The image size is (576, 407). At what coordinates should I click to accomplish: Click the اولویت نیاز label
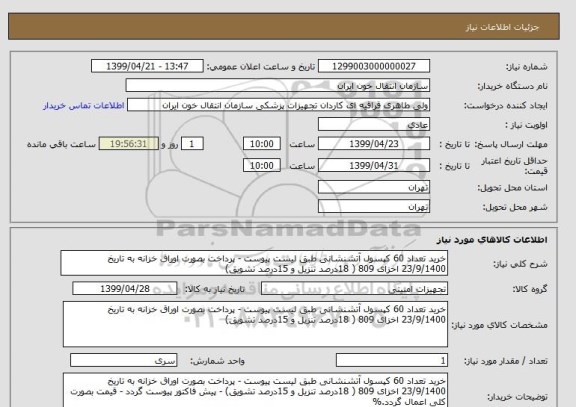(x=526, y=125)
